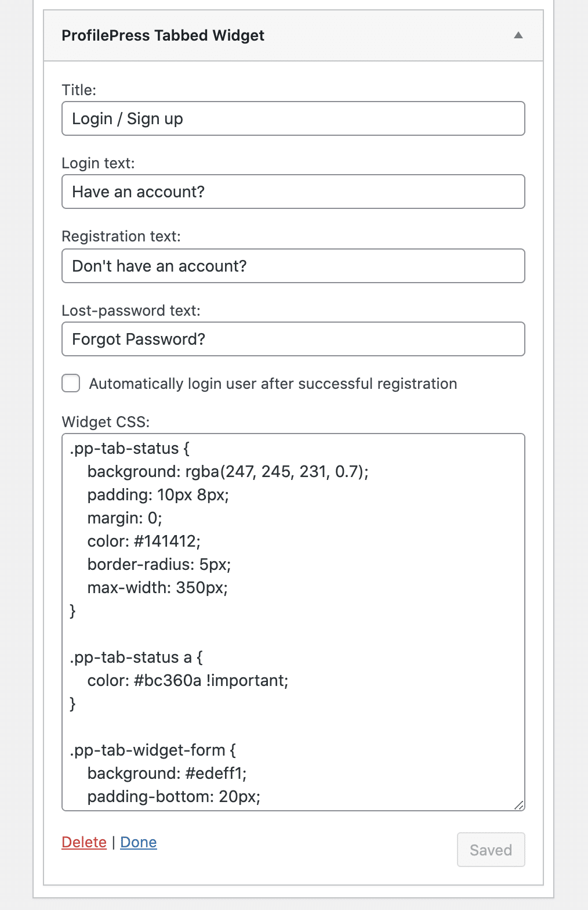
Task: Close widget settings with Done link
Action: (x=139, y=842)
